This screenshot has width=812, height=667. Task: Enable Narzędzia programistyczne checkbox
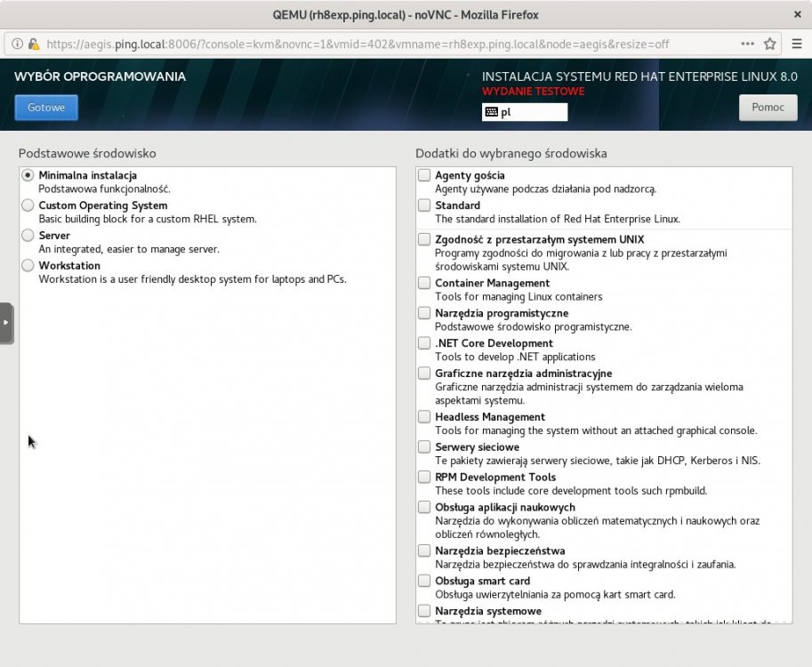424,313
